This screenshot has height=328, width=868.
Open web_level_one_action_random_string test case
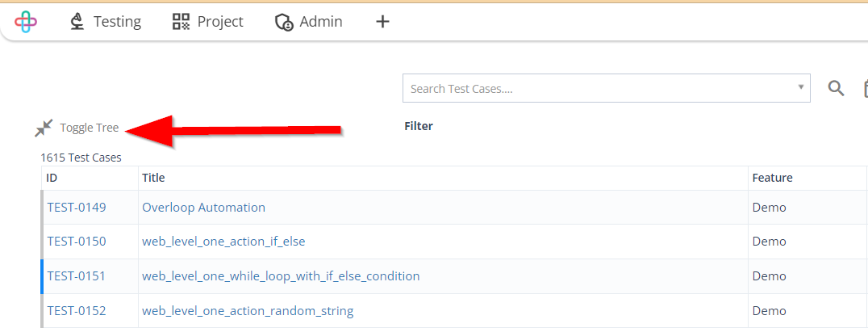click(248, 311)
